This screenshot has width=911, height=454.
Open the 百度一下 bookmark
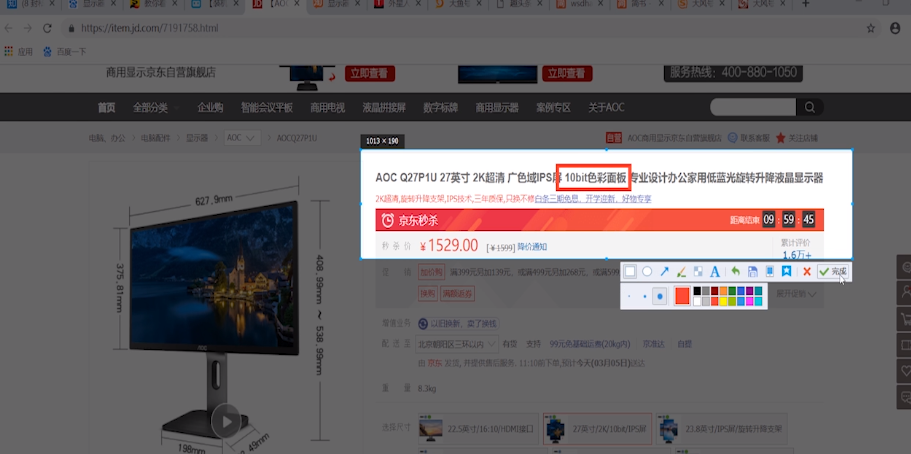tap(65, 52)
